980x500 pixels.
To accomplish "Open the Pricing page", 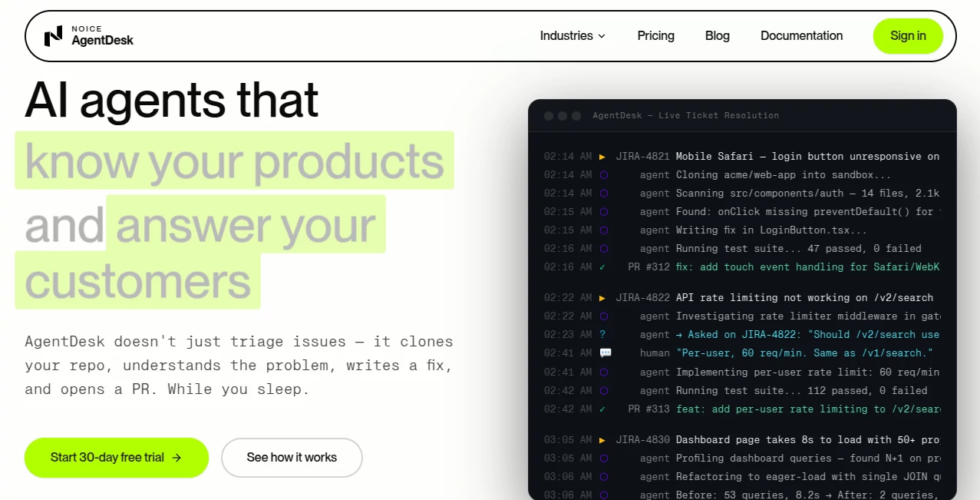I will pos(655,35).
